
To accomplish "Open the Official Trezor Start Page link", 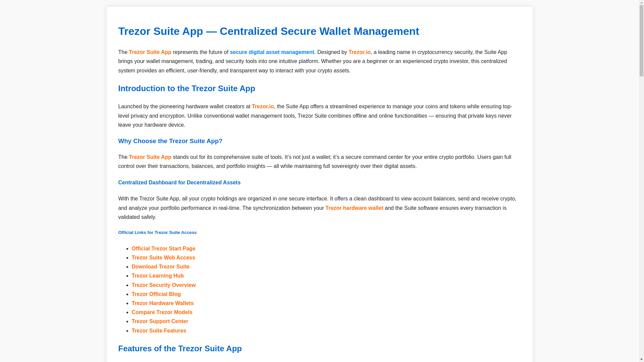I will (x=163, y=248).
